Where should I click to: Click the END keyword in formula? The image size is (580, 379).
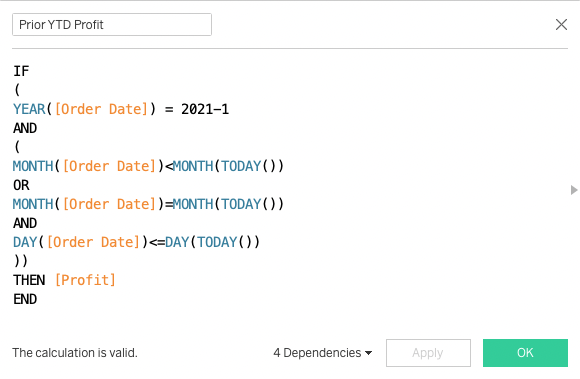coord(25,299)
